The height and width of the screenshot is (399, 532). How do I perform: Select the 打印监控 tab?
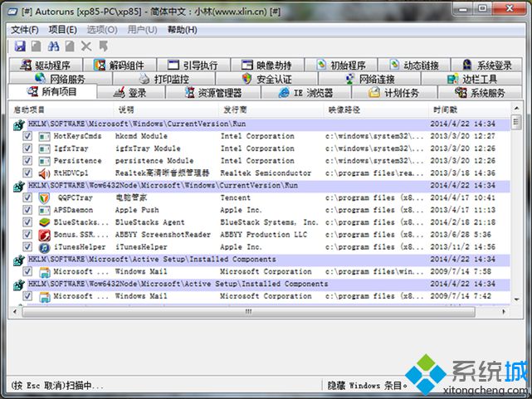[164, 79]
